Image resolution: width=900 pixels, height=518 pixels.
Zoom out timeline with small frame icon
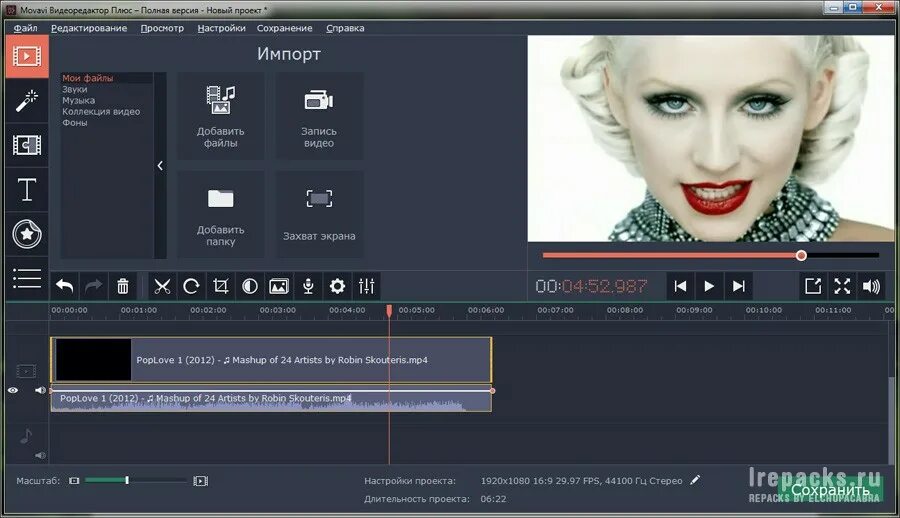pos(74,481)
